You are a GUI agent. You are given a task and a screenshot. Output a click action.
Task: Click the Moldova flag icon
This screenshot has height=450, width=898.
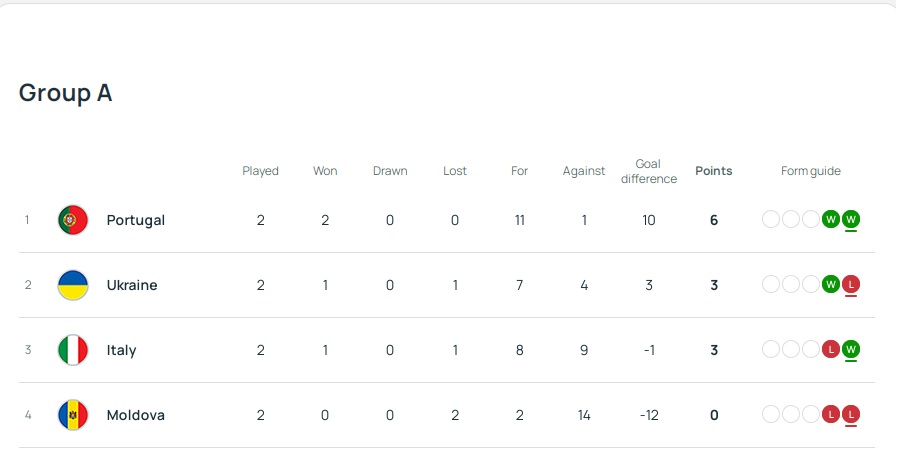click(73, 415)
